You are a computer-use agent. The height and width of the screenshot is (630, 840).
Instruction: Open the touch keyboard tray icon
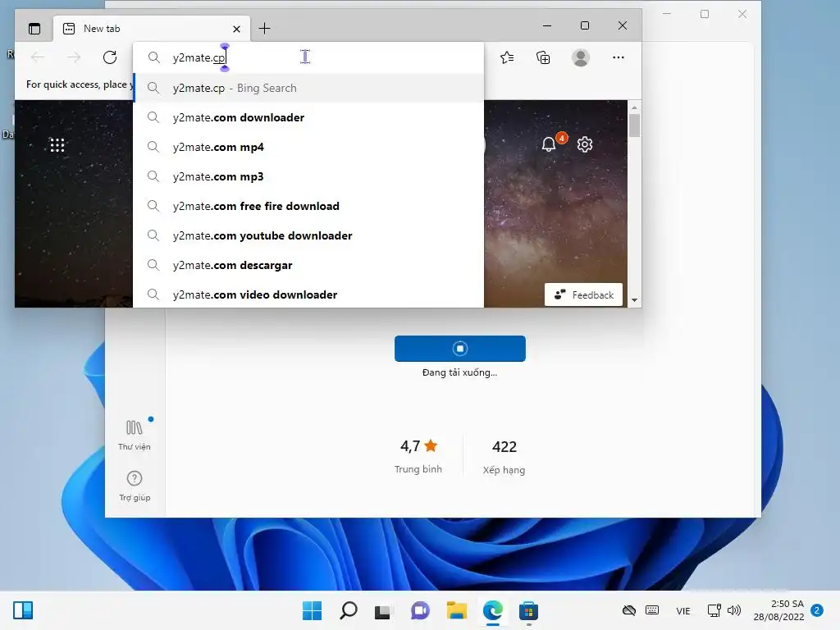tap(652, 610)
